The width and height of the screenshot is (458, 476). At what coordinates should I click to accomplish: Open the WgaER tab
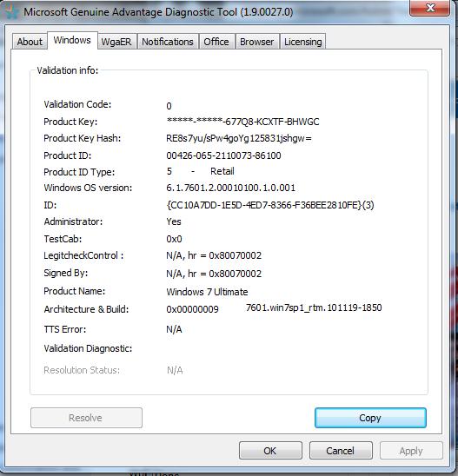point(116,42)
